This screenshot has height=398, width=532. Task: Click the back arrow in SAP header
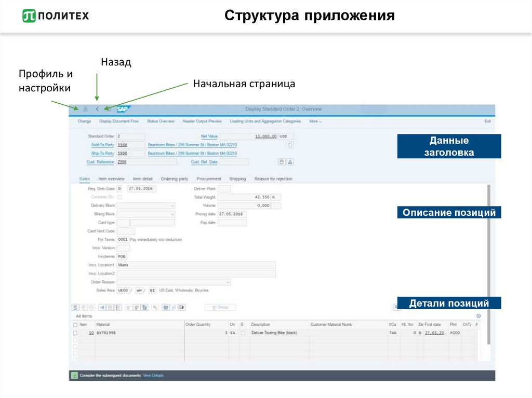(x=97, y=109)
